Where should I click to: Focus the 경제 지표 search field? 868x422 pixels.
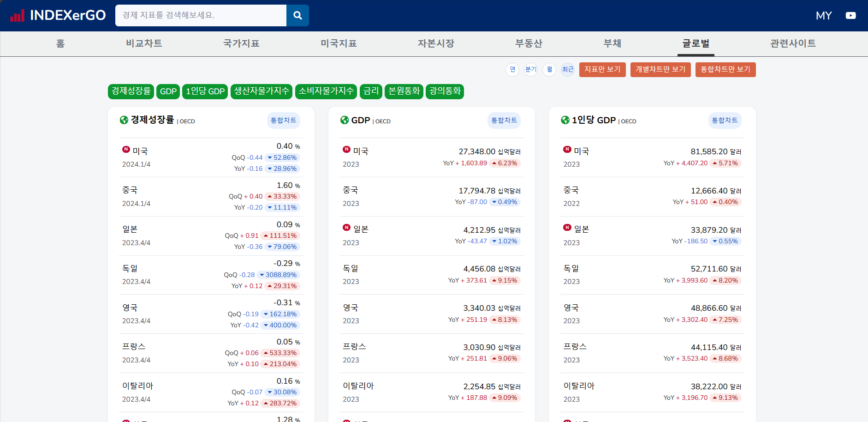point(201,15)
